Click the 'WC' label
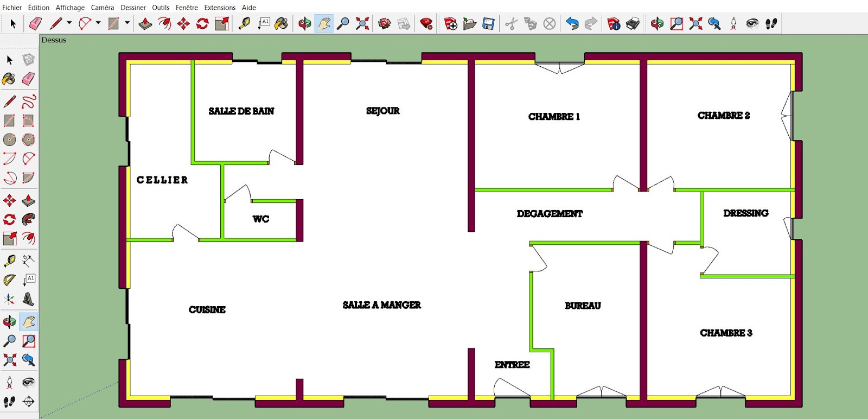Viewport: 868px width, 419px height. point(261,219)
